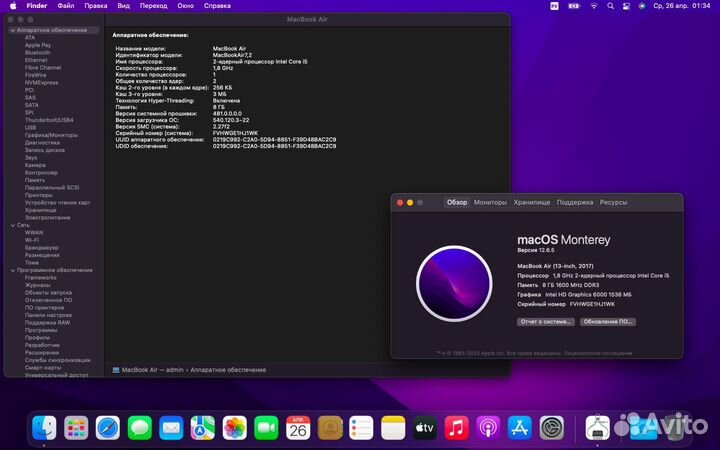
Task: Select Хранилище in the System Information sidebar
Action: click(40, 210)
